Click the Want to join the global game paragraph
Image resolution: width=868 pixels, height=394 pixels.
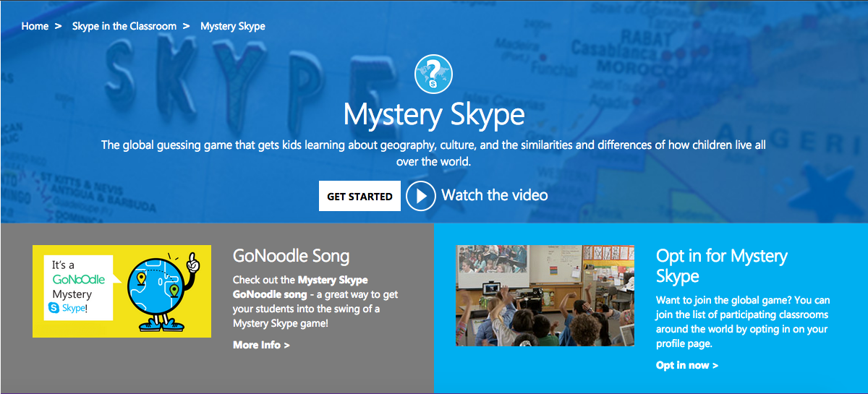click(x=743, y=322)
